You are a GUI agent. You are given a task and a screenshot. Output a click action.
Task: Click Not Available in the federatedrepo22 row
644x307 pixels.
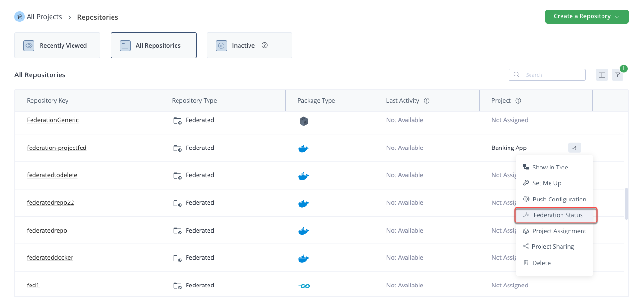[405, 203]
